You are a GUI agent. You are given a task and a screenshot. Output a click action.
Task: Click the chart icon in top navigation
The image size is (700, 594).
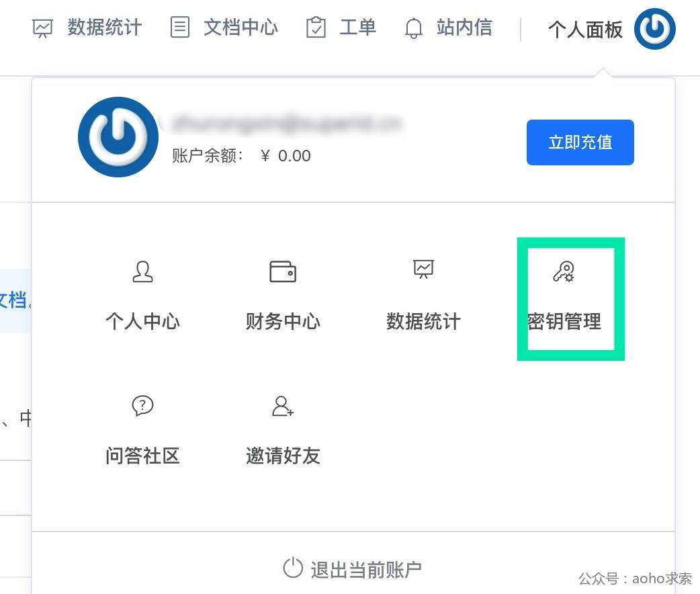(x=43, y=29)
